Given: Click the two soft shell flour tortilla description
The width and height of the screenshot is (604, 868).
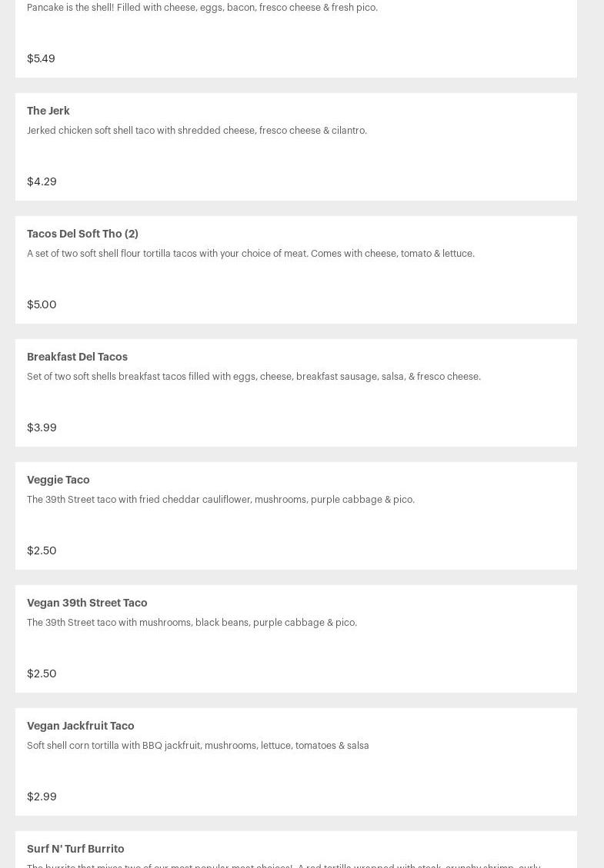Looking at the screenshot, I should 251,254.
